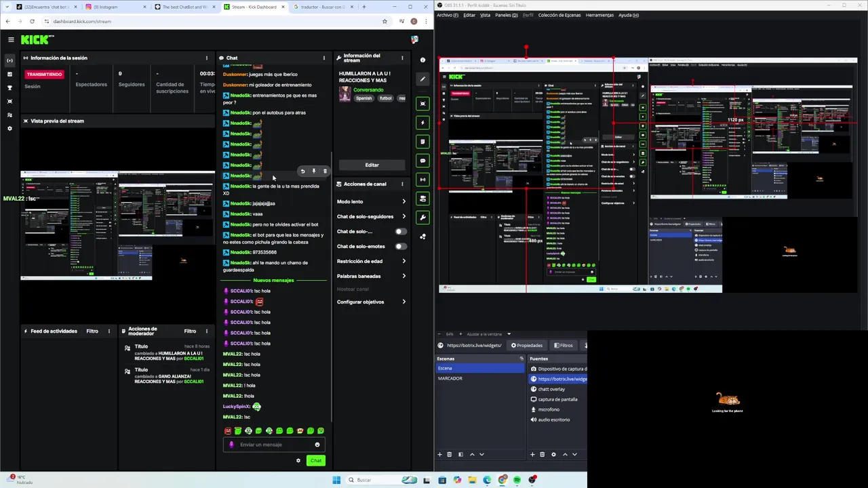Viewport: 868px width, 488px height.
Task: Toggle the wrench widget in the right rail
Action: (x=422, y=218)
